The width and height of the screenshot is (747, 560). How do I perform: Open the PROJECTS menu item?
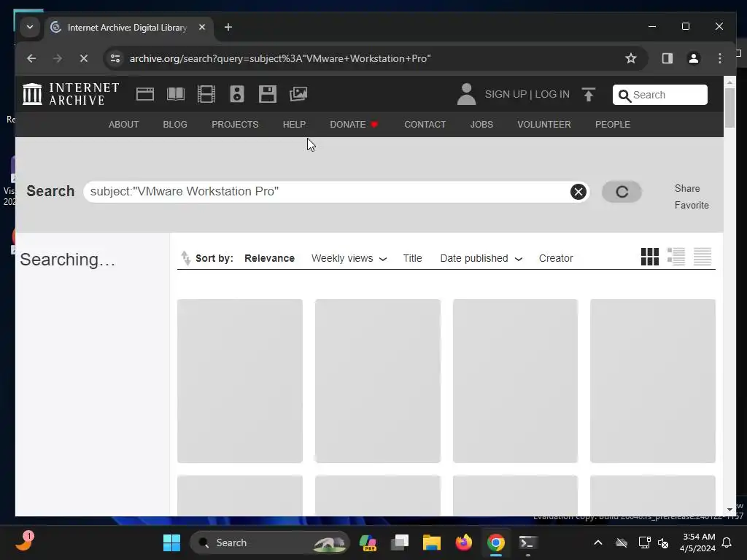235,124
